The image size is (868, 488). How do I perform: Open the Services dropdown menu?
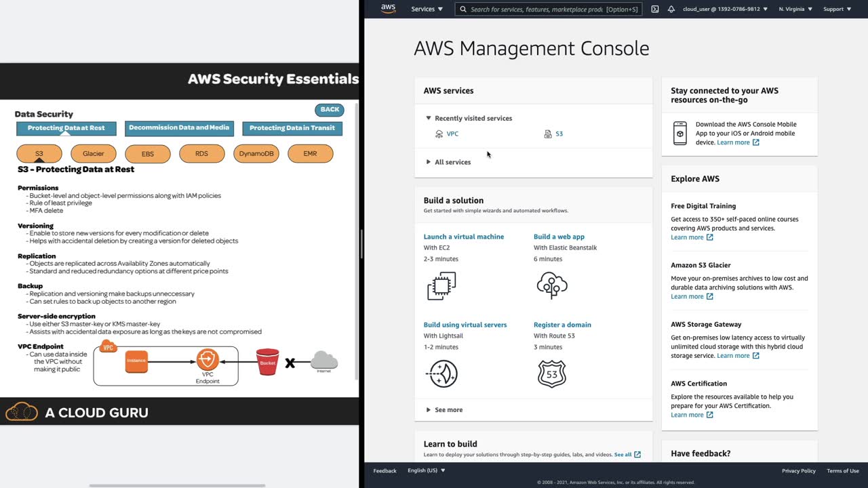pyautogui.click(x=427, y=9)
